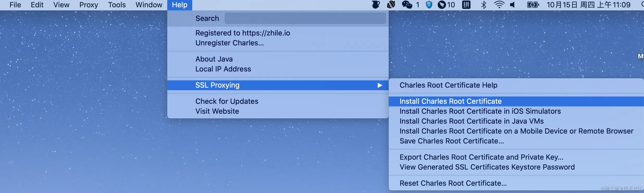
Task: View Generated SSL Certificates Keystore Password
Action: click(516, 167)
